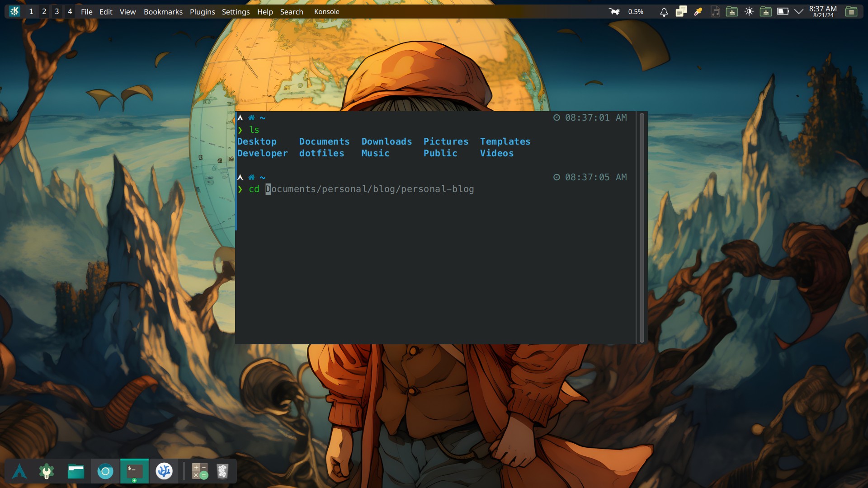This screenshot has height=488, width=868.
Task: Open the Bookmarks menu
Action: pos(163,12)
